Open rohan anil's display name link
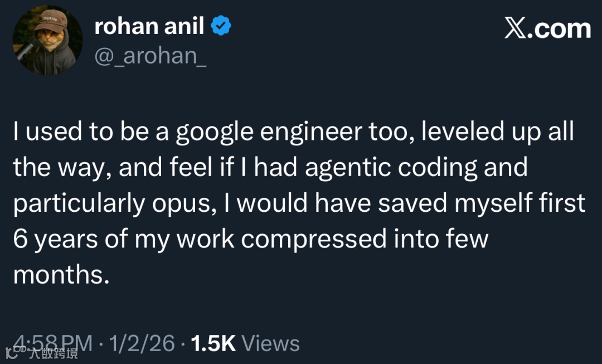602x364 pixels. point(149,26)
